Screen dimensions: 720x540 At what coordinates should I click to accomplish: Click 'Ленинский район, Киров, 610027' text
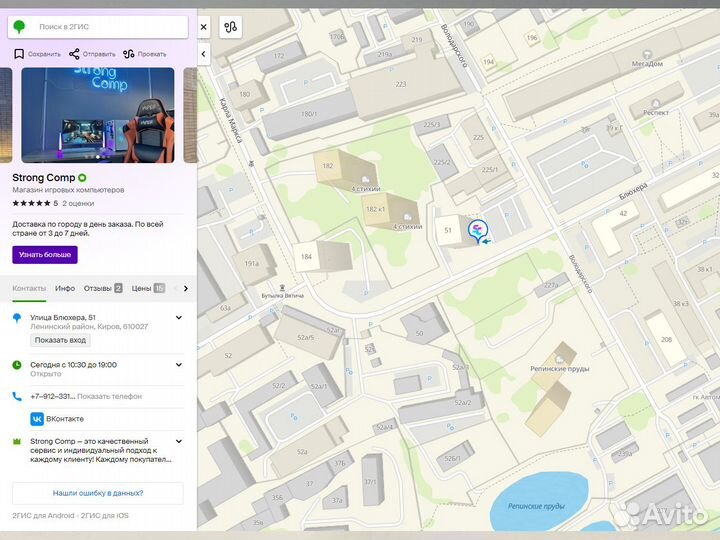click(89, 326)
